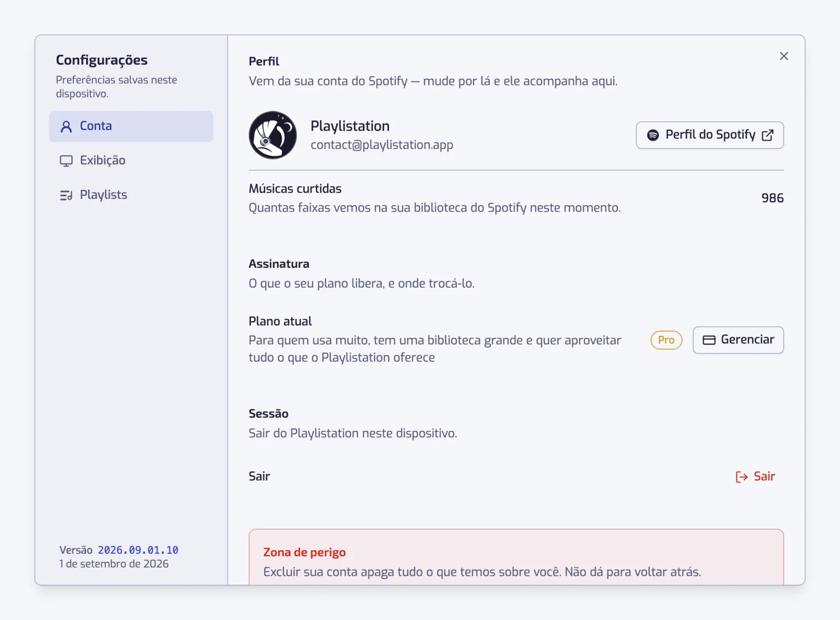Click the Plano atual label
Viewport: 840px width, 620px height.
point(280,321)
